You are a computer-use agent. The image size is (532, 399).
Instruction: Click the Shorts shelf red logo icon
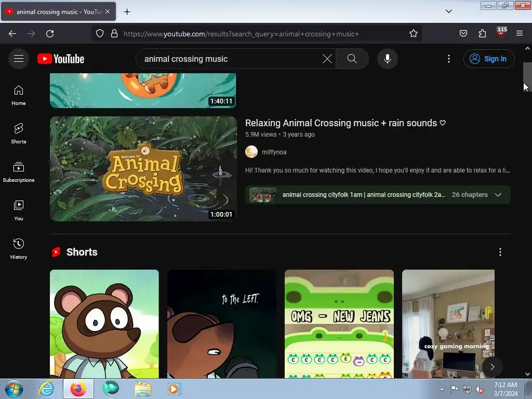click(x=56, y=252)
